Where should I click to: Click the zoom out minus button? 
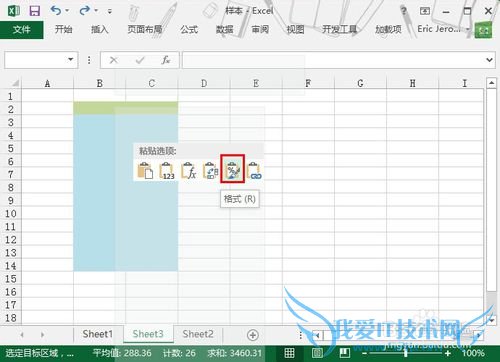pos(364,353)
